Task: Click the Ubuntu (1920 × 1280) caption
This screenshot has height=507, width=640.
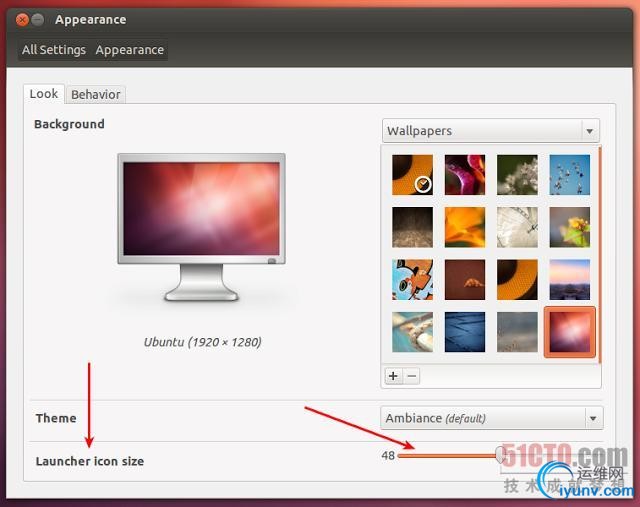Action: point(202,342)
